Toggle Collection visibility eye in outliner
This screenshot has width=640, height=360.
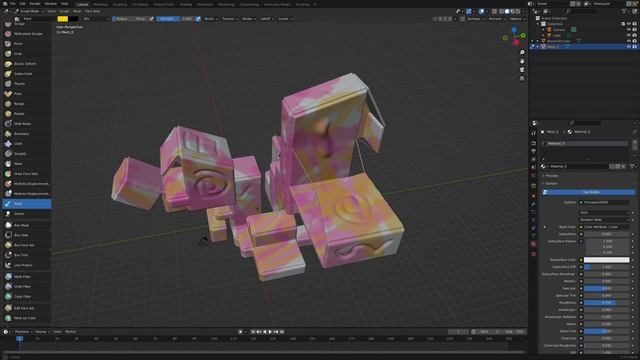pyautogui.click(x=629, y=24)
